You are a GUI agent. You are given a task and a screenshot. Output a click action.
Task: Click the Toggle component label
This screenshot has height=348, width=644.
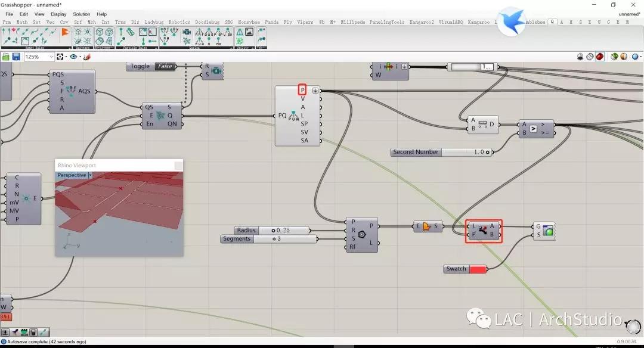(140, 66)
